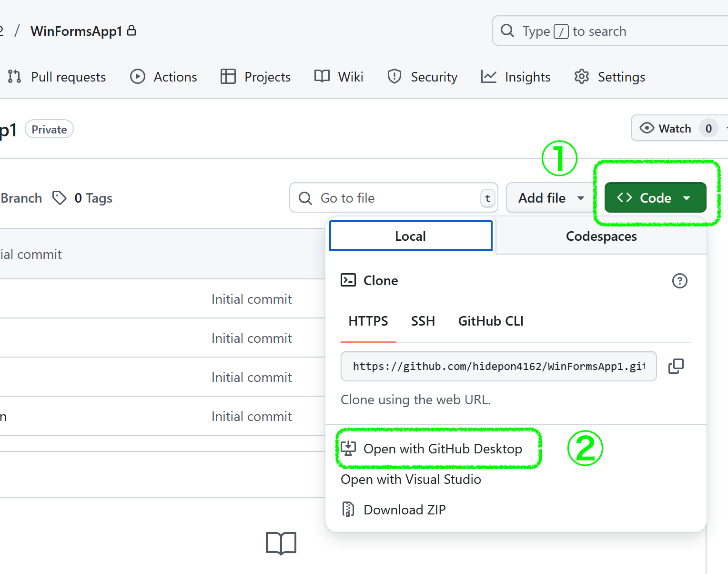Copy the clone URL to clipboard
Screen dimensions: 728x574
coord(676,366)
